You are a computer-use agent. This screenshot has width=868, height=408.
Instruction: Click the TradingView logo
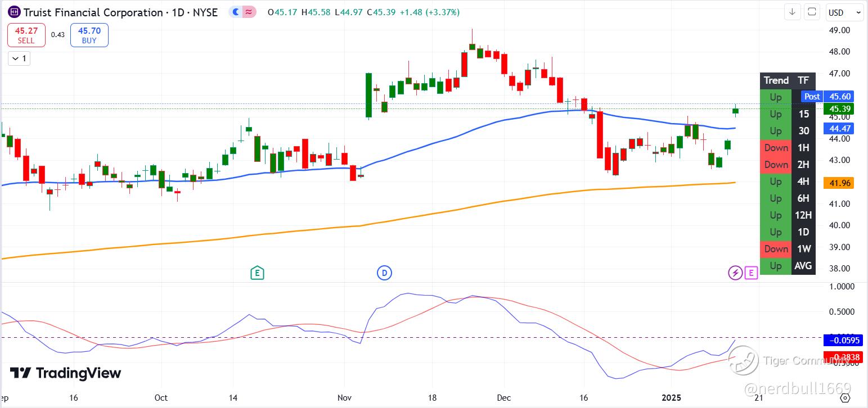(x=66, y=373)
